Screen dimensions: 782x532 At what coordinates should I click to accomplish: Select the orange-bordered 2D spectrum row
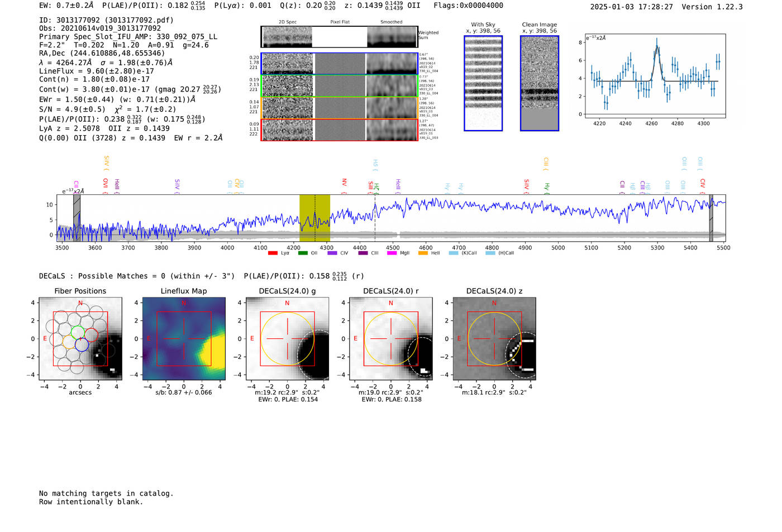[x=340, y=108]
